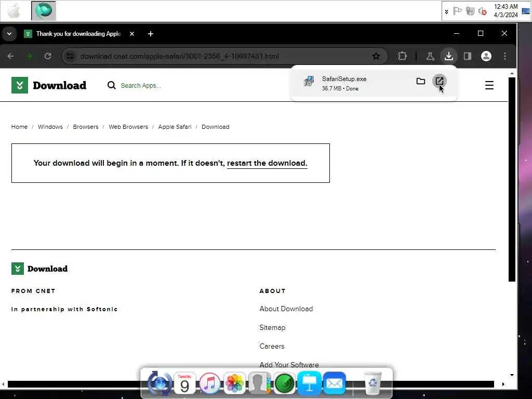Click the horizontal scroll left arrow
This screenshot has height=399, width=532.
point(4,384)
